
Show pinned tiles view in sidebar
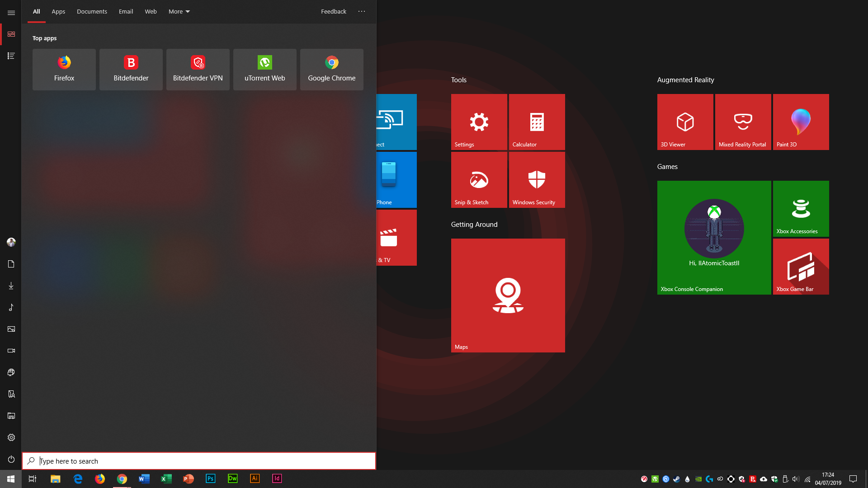click(11, 34)
